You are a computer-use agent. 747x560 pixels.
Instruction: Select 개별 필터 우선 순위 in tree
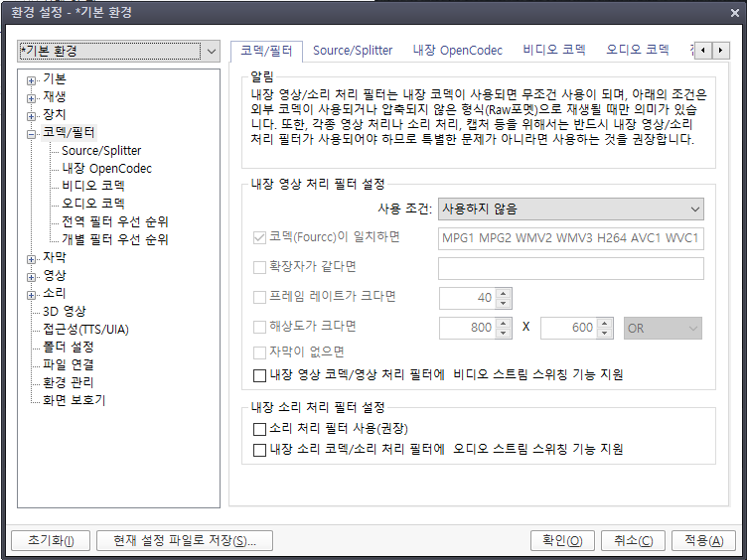115,239
